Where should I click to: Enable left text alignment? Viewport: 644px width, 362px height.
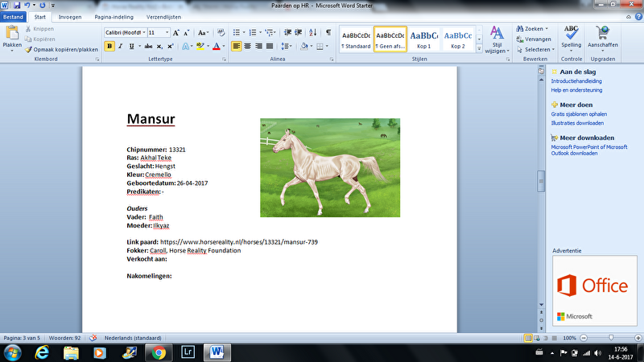point(237,47)
